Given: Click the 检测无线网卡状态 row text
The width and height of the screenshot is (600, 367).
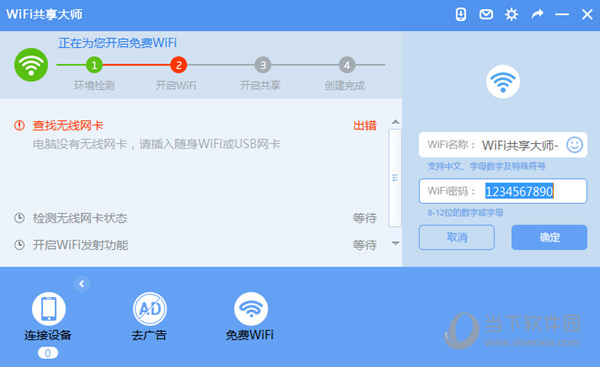Looking at the screenshot, I should (x=80, y=218).
